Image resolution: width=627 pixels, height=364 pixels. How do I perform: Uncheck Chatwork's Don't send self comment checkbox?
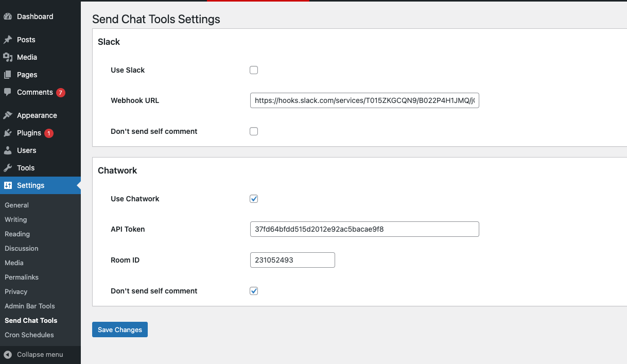click(254, 291)
